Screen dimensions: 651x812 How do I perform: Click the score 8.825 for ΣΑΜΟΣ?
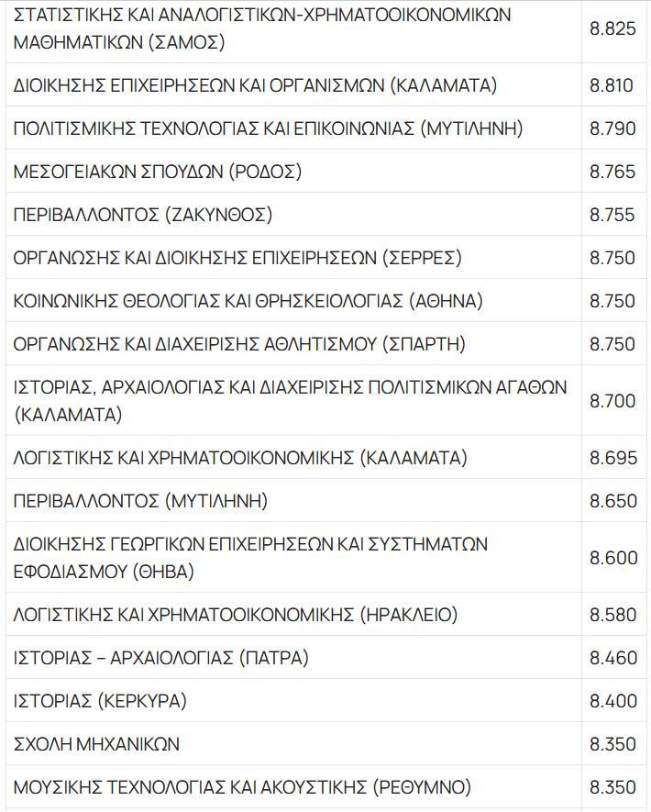pos(612,28)
